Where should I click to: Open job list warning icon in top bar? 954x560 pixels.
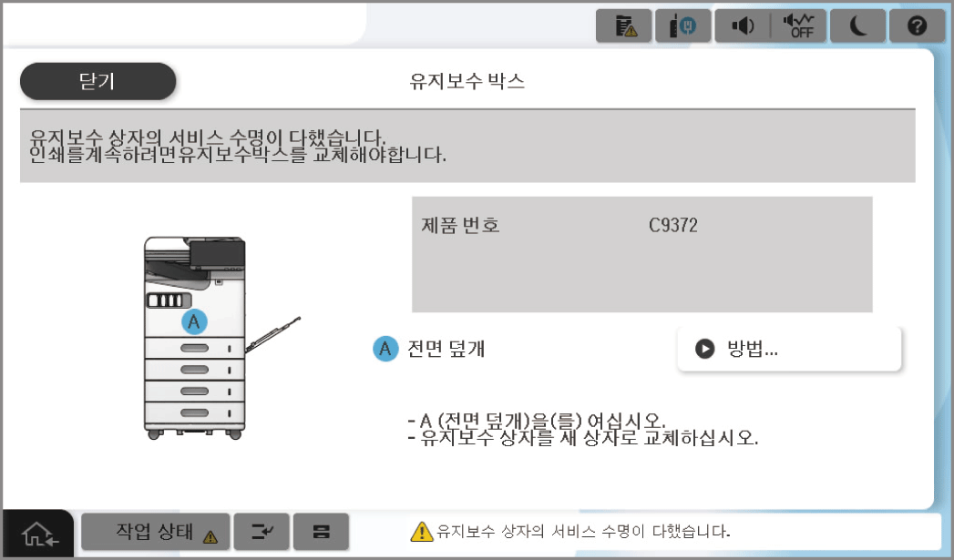[623, 26]
